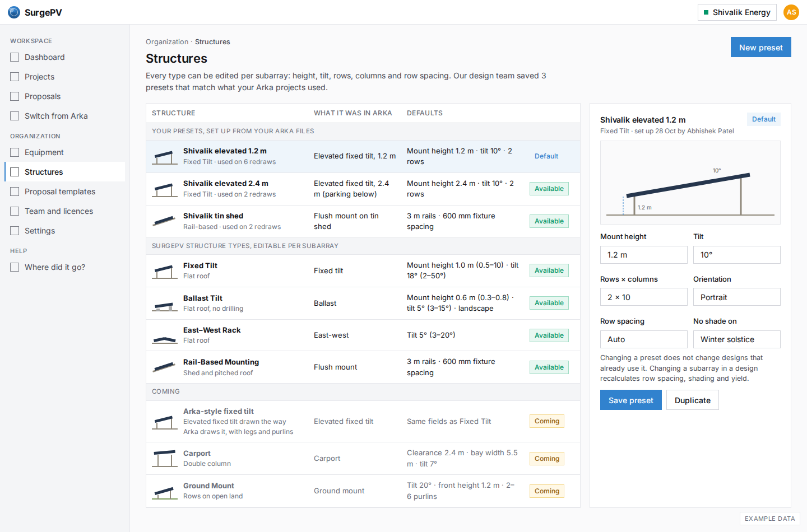This screenshot has width=807, height=532.
Task: Click the Fixed Tilt structure icon
Action: click(x=165, y=270)
